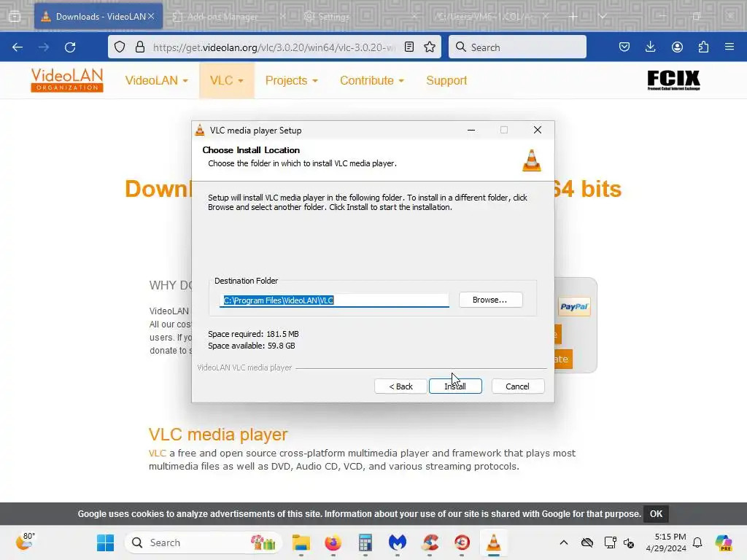Open the Firefox account icon
The image size is (747, 560).
point(677,47)
